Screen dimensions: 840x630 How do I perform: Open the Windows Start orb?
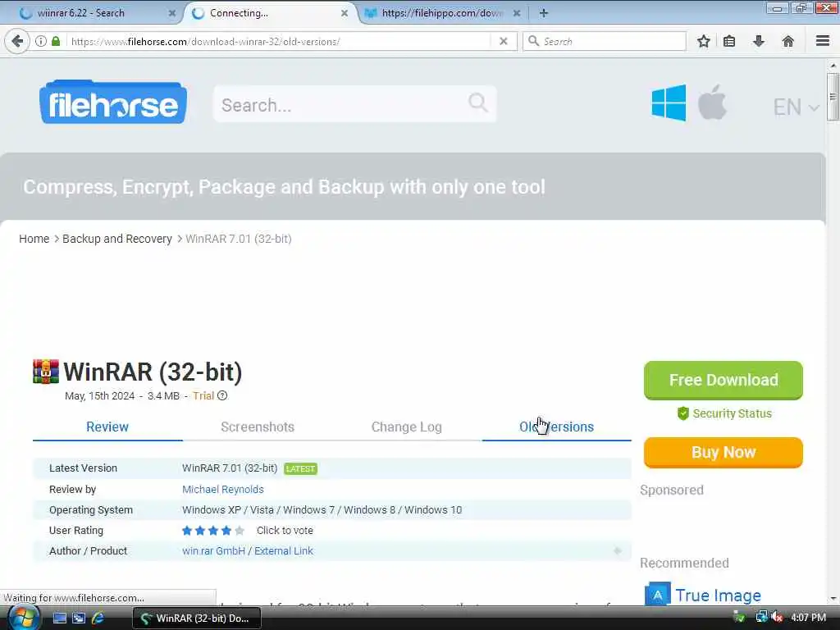[x=22, y=618]
